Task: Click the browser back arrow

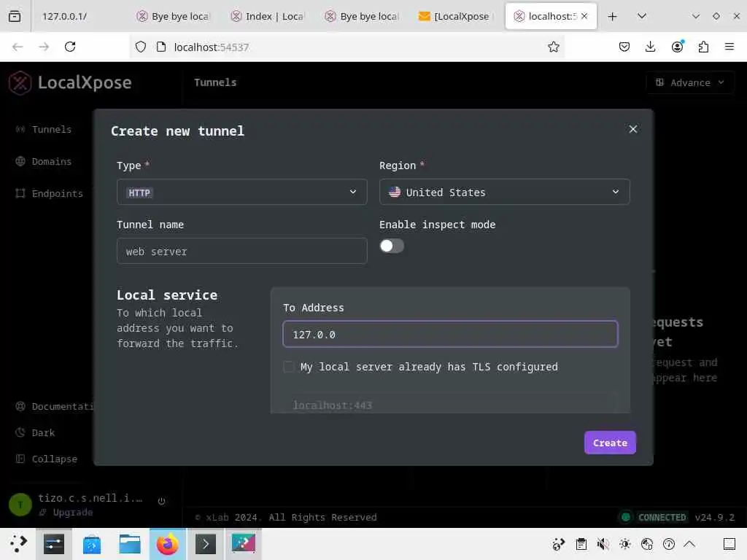Action: (18, 47)
